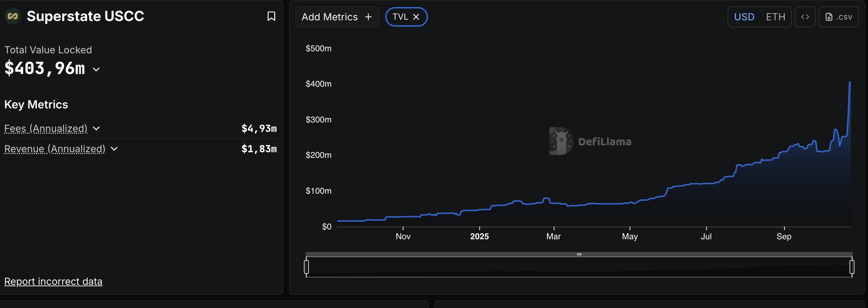The width and height of the screenshot is (868, 308).
Task: Click the right range slider handle
Action: tap(852, 267)
